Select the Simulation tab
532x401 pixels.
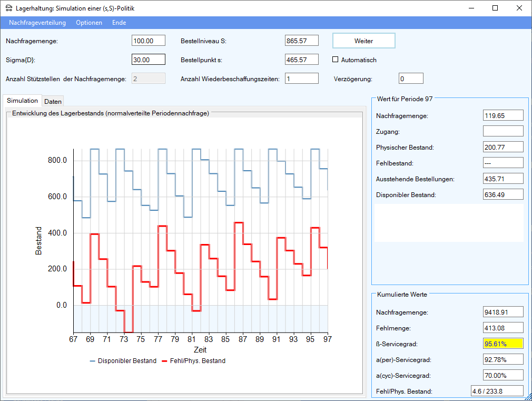[23, 101]
